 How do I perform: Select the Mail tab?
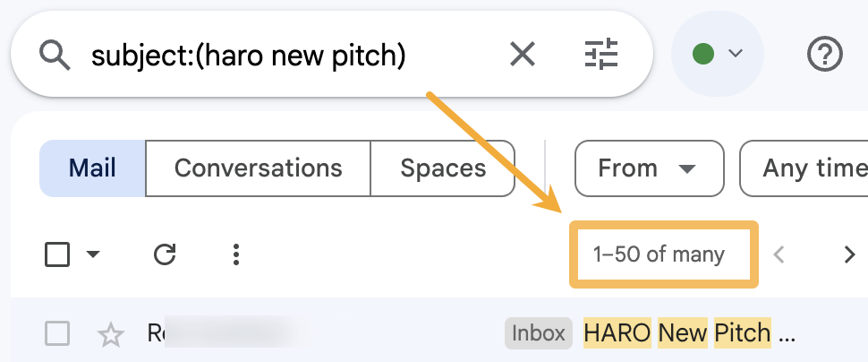click(x=92, y=168)
